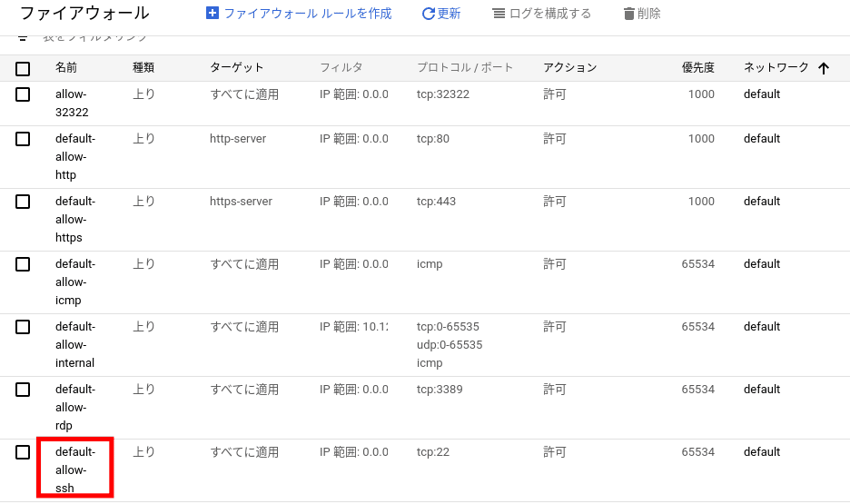850x504 pixels.
Task: Click the 優先度 column header
Action: (x=698, y=68)
